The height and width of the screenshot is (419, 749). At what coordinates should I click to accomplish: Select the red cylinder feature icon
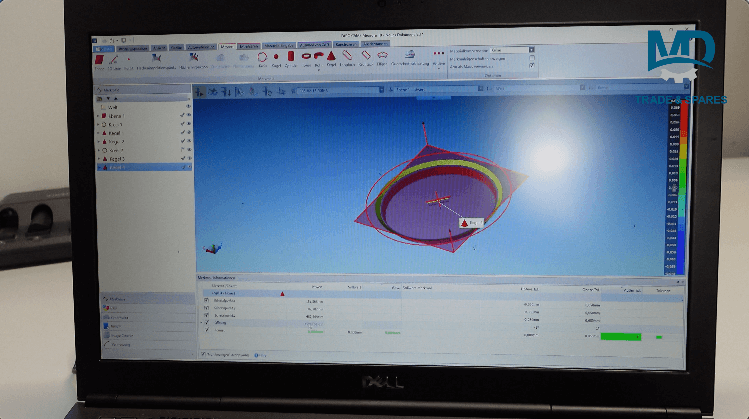(290, 57)
